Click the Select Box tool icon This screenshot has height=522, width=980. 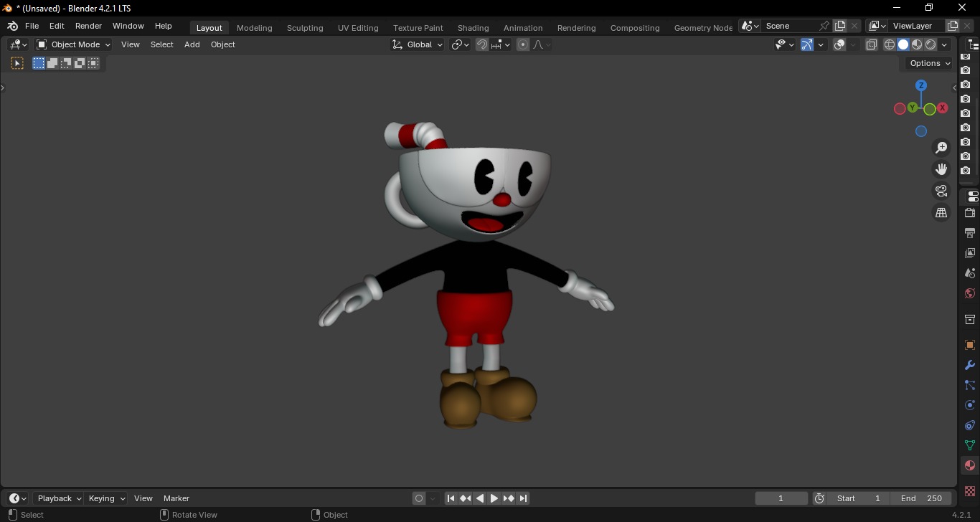point(17,63)
